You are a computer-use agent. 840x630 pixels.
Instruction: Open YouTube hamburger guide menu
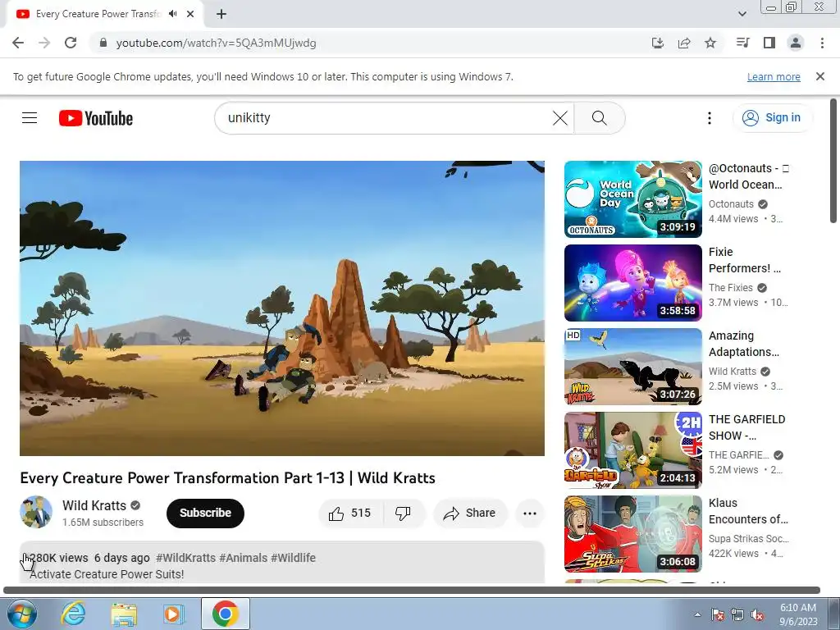point(30,118)
